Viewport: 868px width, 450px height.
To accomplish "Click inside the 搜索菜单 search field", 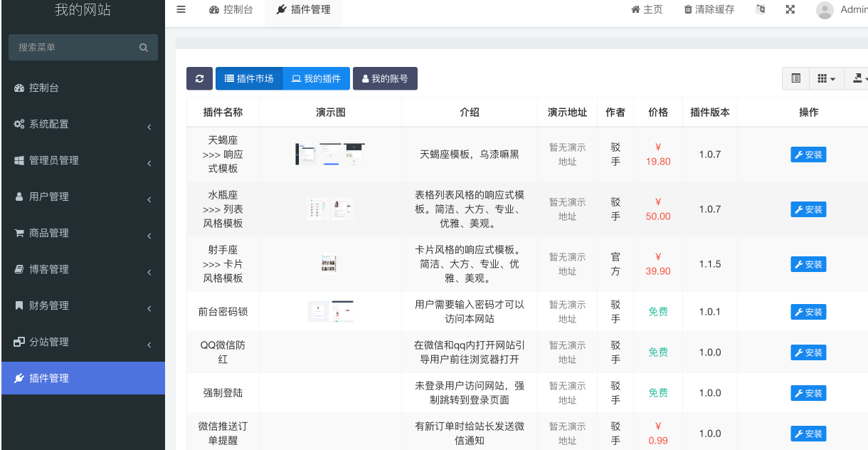I will point(71,47).
